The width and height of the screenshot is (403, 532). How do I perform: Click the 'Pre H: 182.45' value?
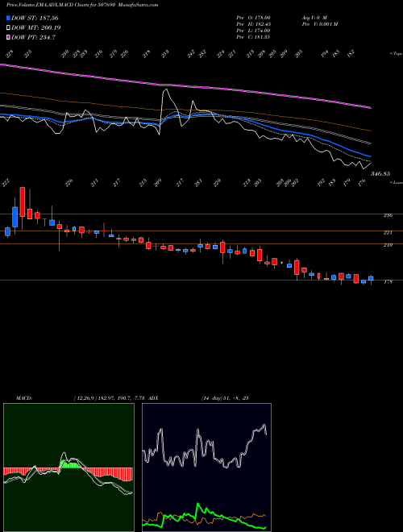[253, 24]
